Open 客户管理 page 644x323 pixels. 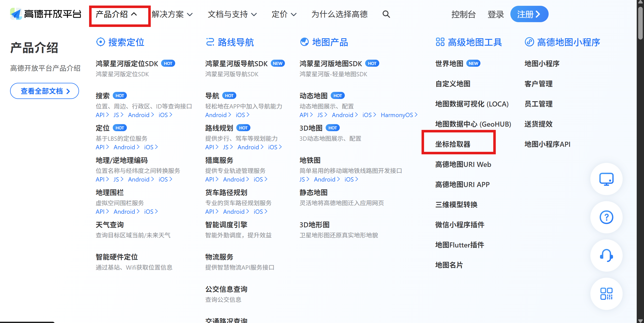click(538, 84)
